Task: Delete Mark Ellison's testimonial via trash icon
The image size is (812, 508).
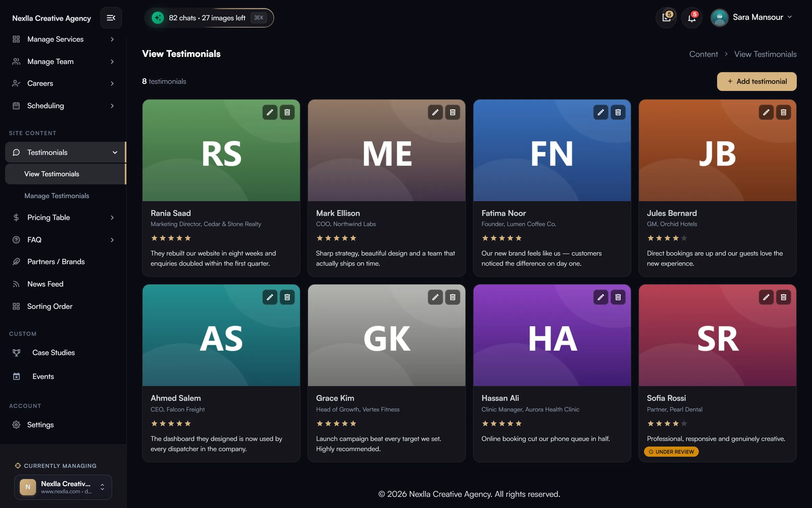Action: click(x=452, y=112)
